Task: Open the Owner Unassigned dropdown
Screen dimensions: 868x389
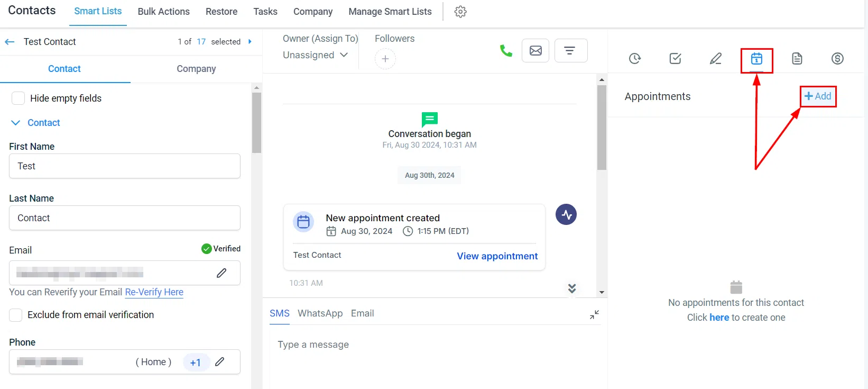Action: 316,55
